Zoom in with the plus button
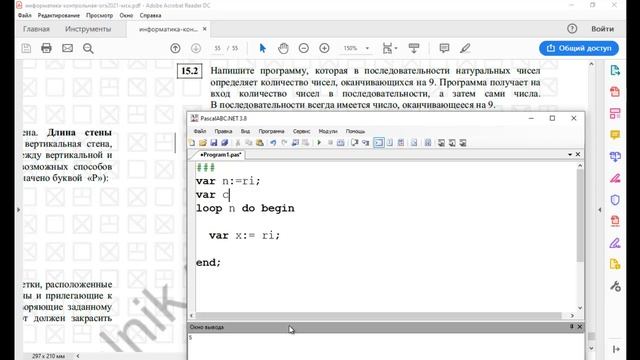Viewport: 640px width, 360px height. tap(324, 48)
